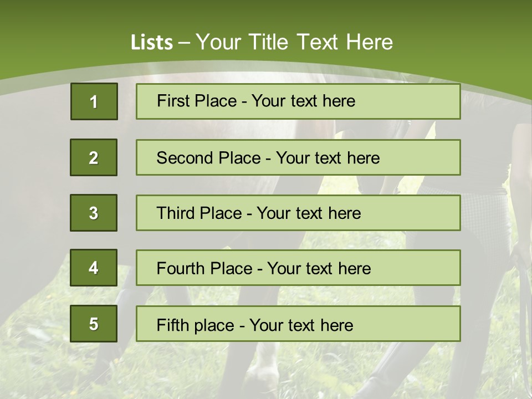Select the number 4 box

(x=94, y=268)
